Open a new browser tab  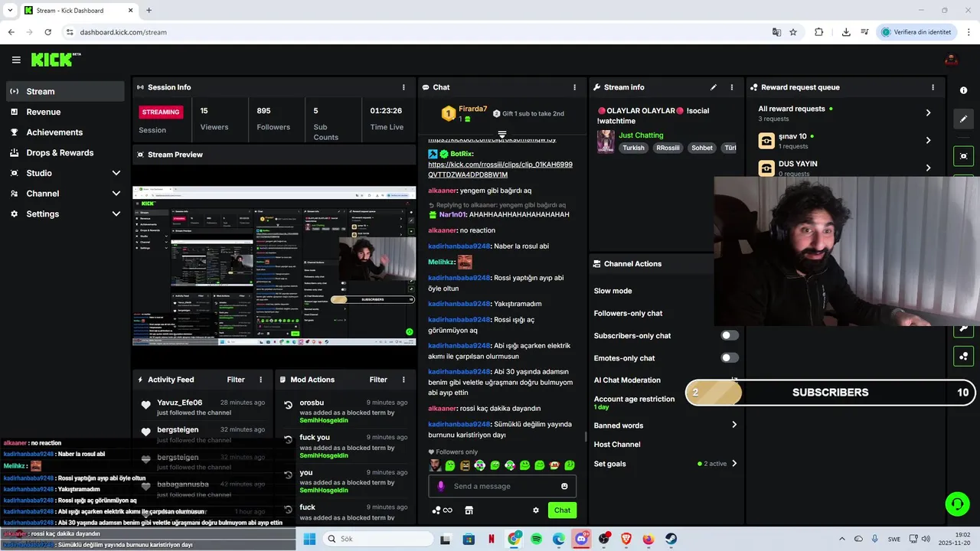pyautogui.click(x=149, y=10)
